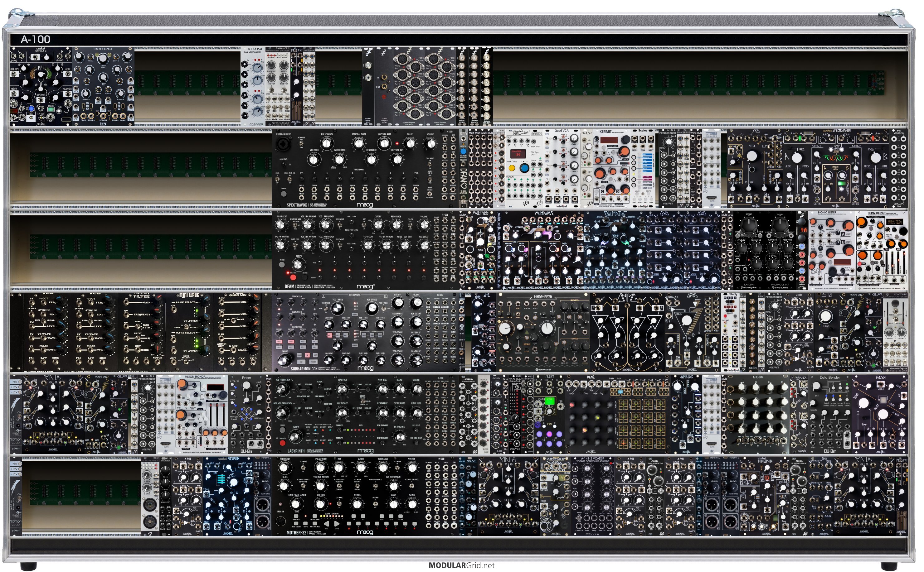
Task: Select the Qu-Bit Prism module
Action: [x=247, y=414]
